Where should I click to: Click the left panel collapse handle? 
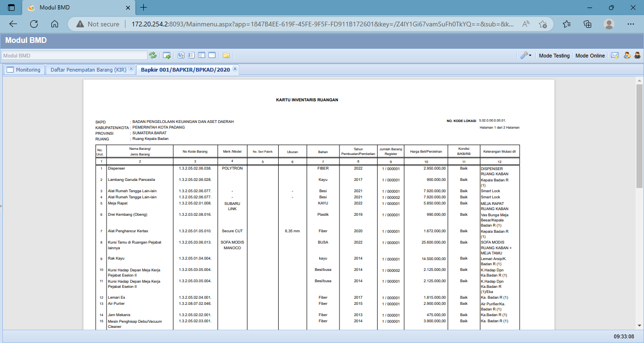[1, 206]
